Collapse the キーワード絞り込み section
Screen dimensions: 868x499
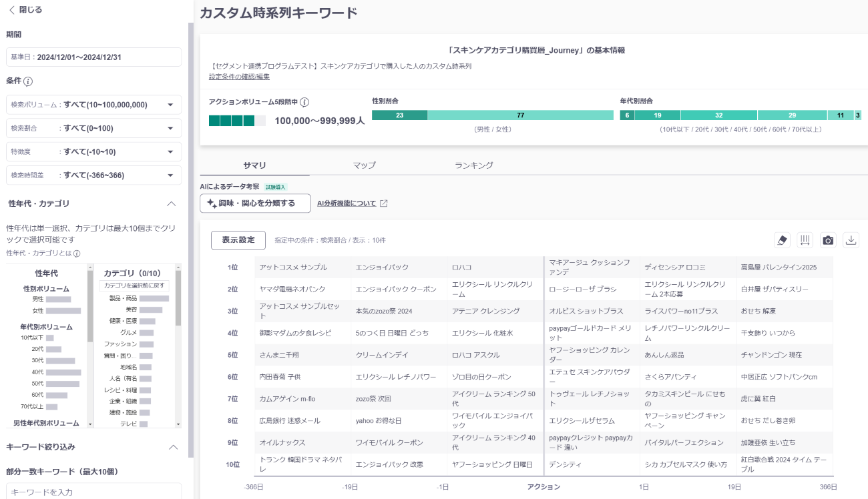point(172,447)
